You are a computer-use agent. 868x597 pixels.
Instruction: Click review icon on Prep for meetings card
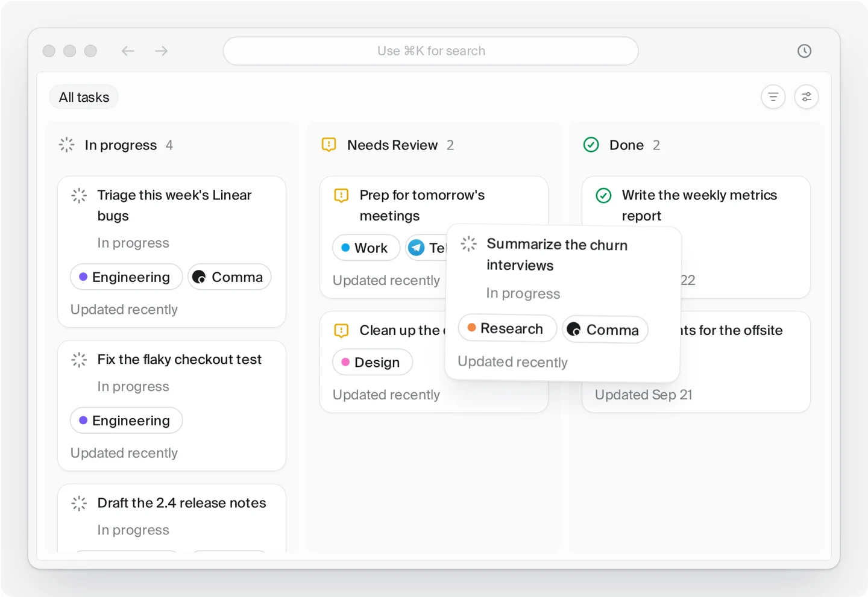pos(341,195)
